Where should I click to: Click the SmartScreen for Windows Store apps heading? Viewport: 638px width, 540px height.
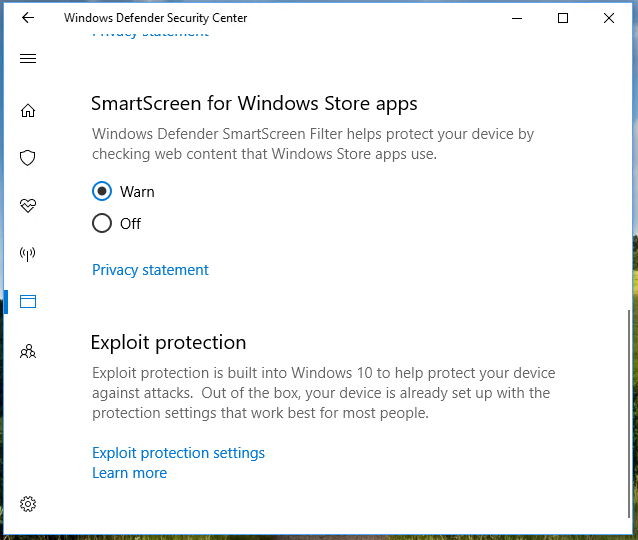click(x=254, y=104)
